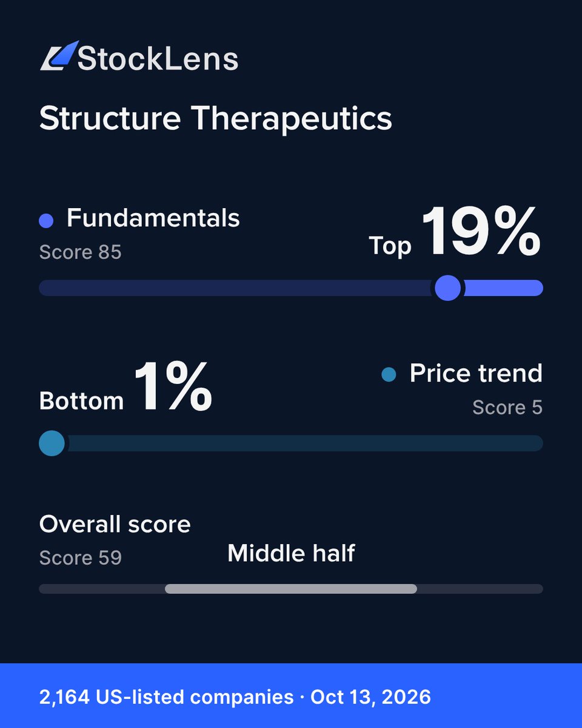
Task: Click the Top 19% percentile figure
Action: [x=455, y=232]
